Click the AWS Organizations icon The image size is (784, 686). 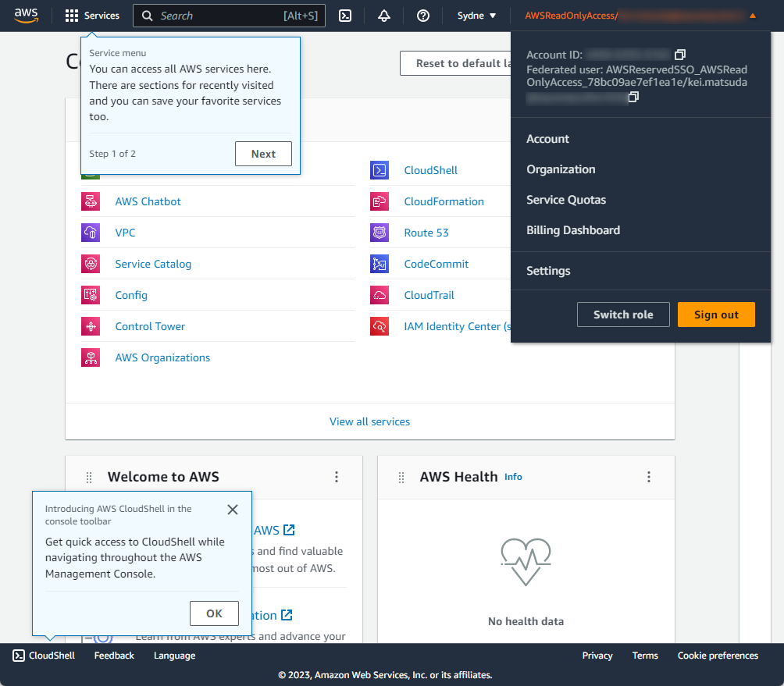point(91,357)
